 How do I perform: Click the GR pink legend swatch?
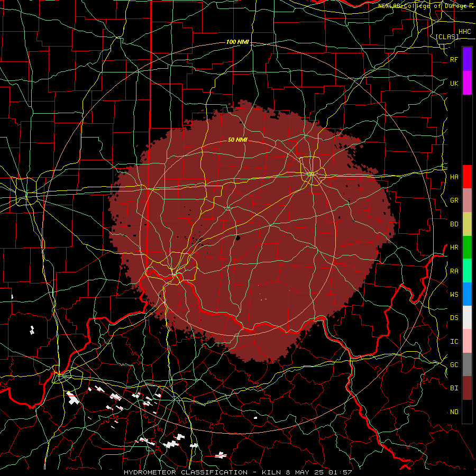tap(467, 200)
